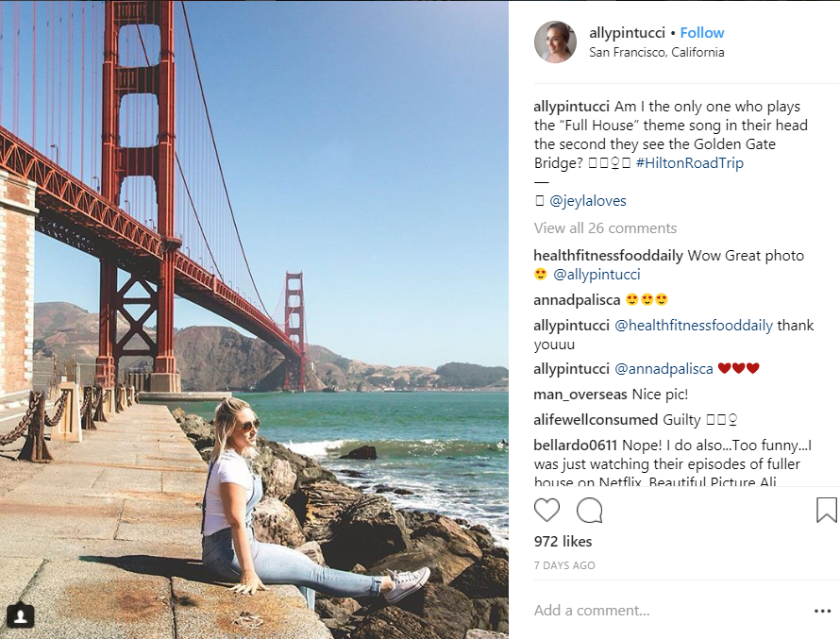Open the #HiltonRoadTrip hashtag
The width and height of the screenshot is (840, 639).
pos(689,163)
